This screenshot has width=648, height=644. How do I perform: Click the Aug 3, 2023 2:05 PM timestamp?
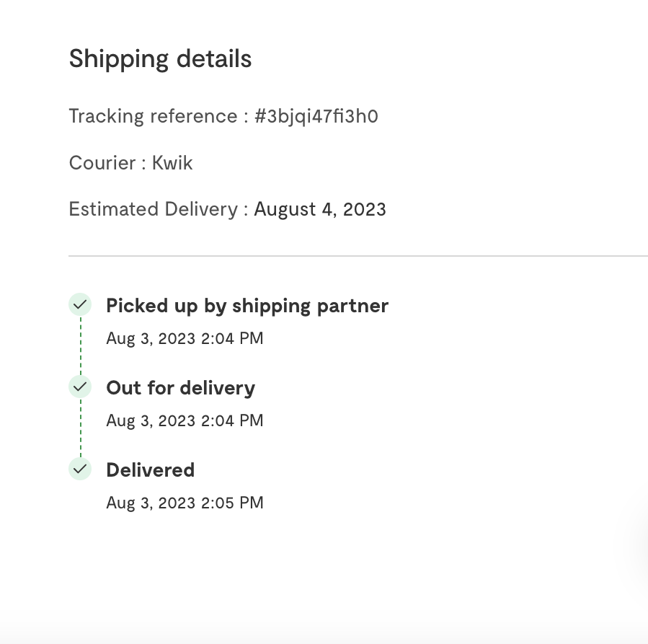tap(185, 503)
